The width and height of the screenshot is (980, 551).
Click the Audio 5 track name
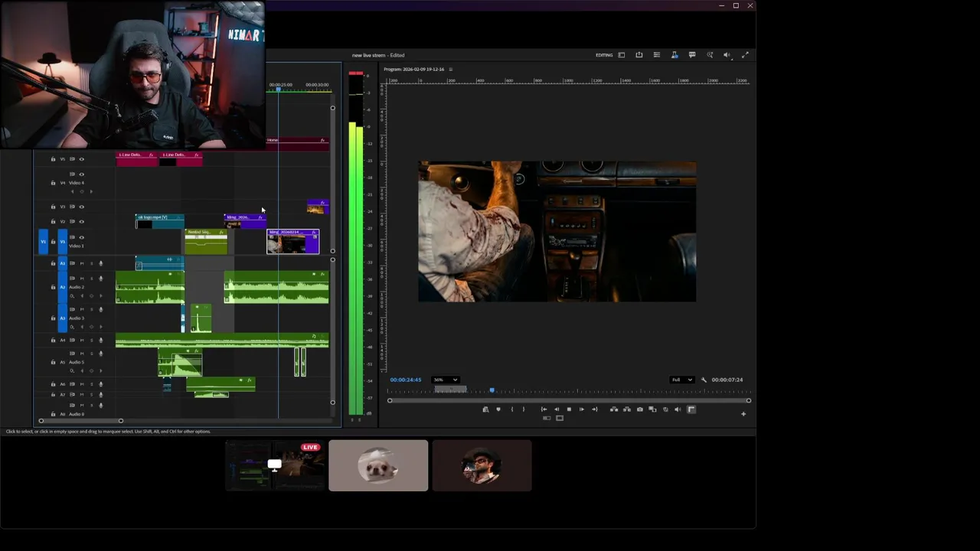(x=77, y=362)
